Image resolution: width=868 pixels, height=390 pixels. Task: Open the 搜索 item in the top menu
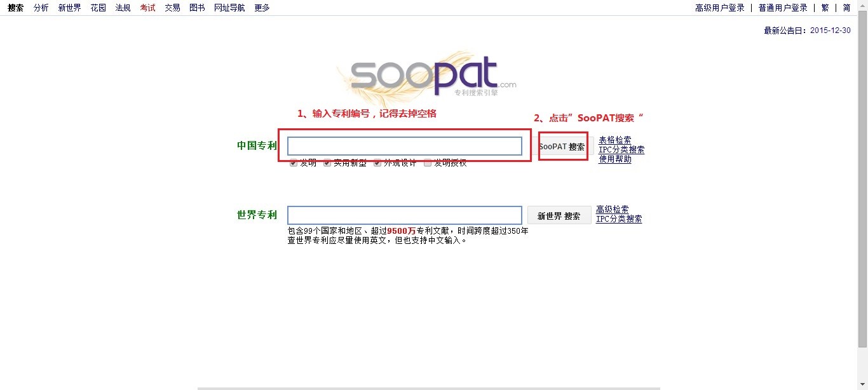click(x=16, y=8)
